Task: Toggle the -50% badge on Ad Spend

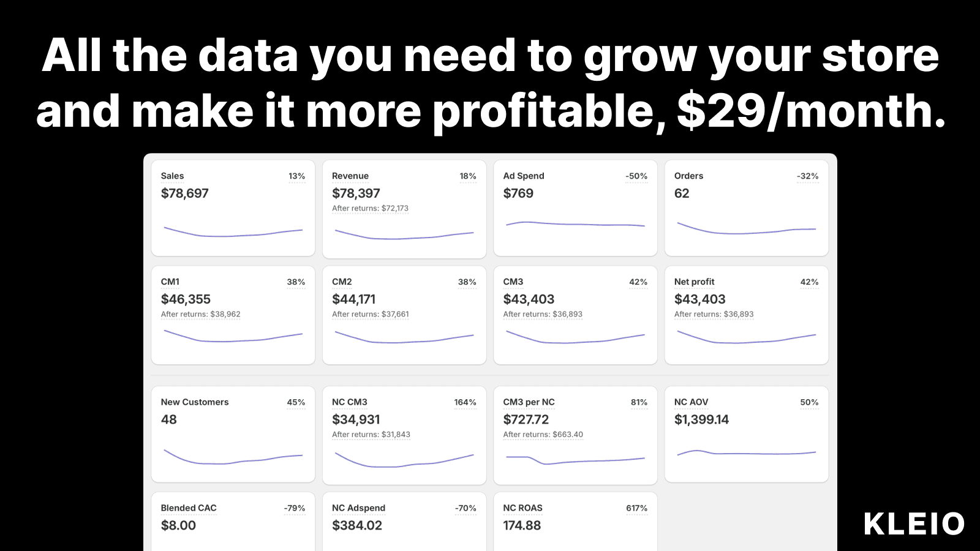Action: point(635,176)
